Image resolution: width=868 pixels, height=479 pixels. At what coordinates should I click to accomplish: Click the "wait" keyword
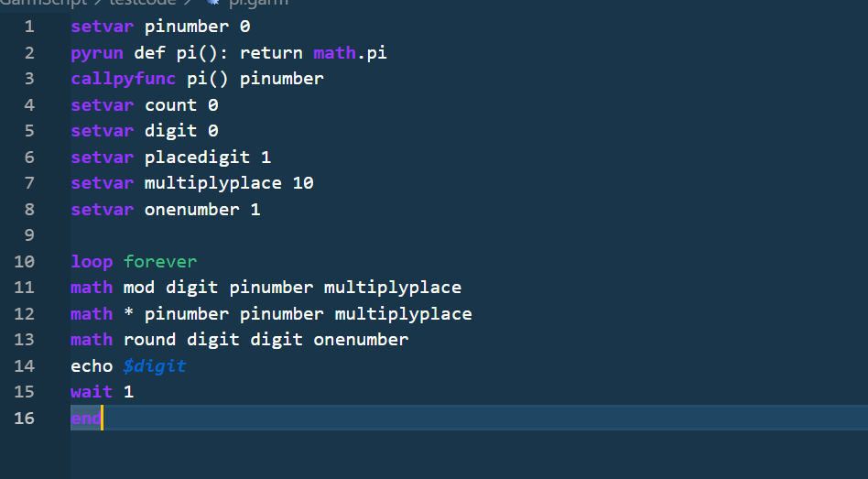tap(92, 392)
